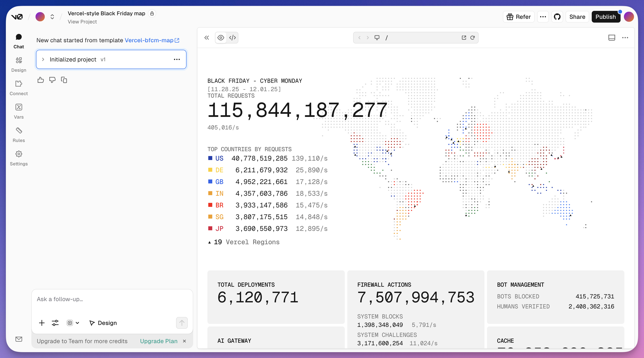
Task: Click the Publish button
Action: (x=606, y=17)
